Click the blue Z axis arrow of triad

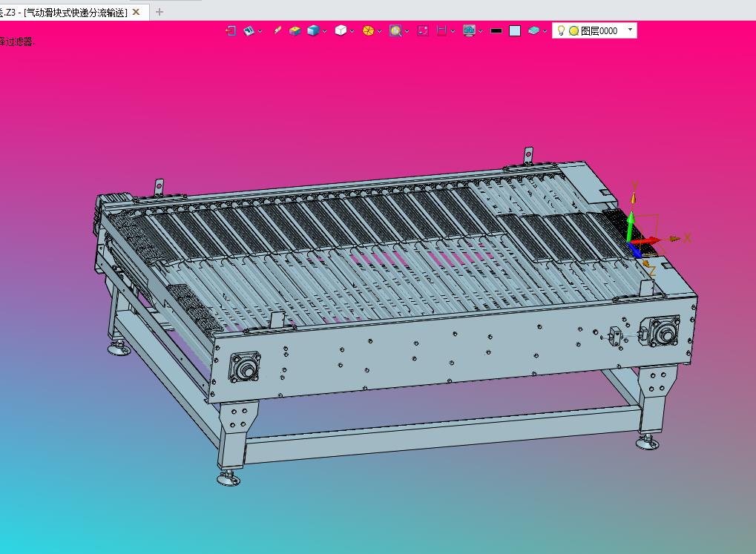636,251
